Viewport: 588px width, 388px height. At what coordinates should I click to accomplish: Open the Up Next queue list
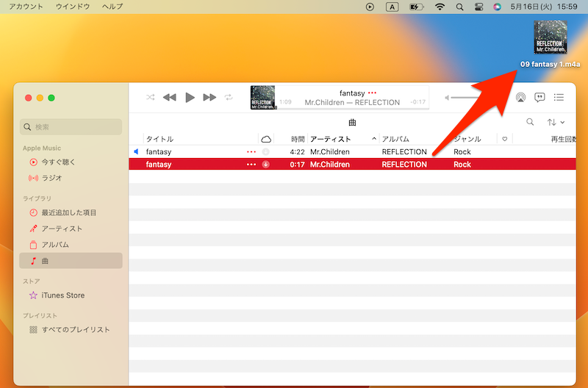click(x=559, y=97)
